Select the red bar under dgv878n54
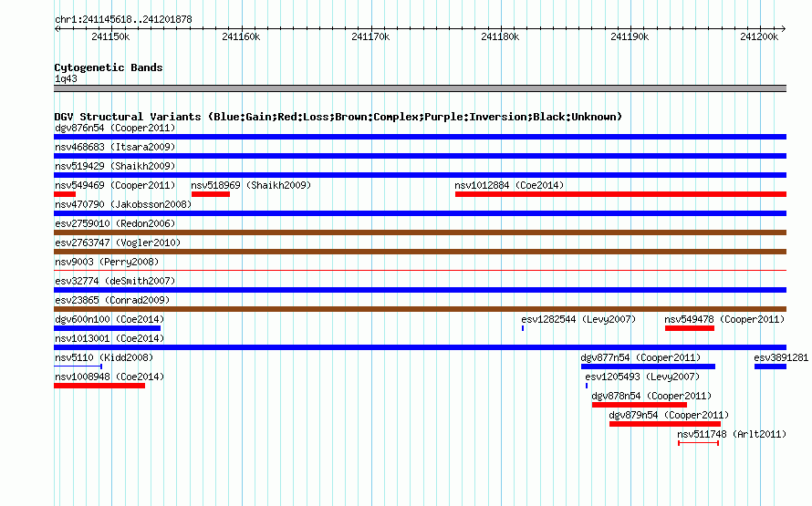The width and height of the screenshot is (812, 506). tap(640, 405)
